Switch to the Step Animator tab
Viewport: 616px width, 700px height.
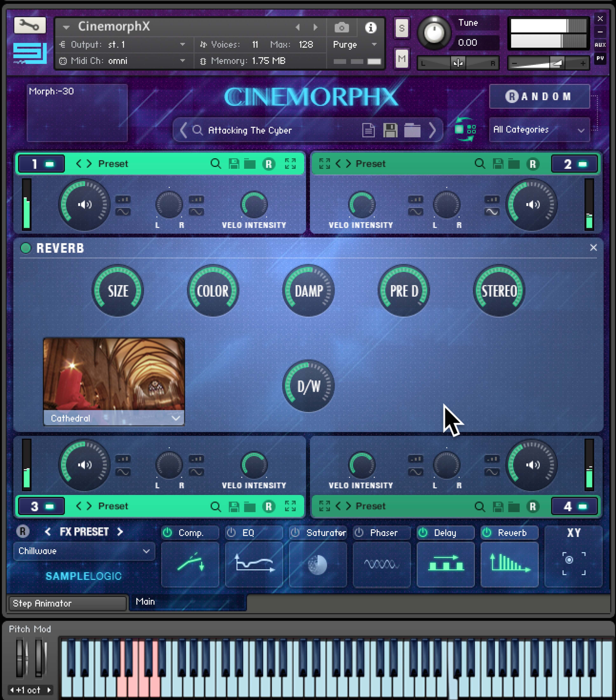(x=67, y=603)
